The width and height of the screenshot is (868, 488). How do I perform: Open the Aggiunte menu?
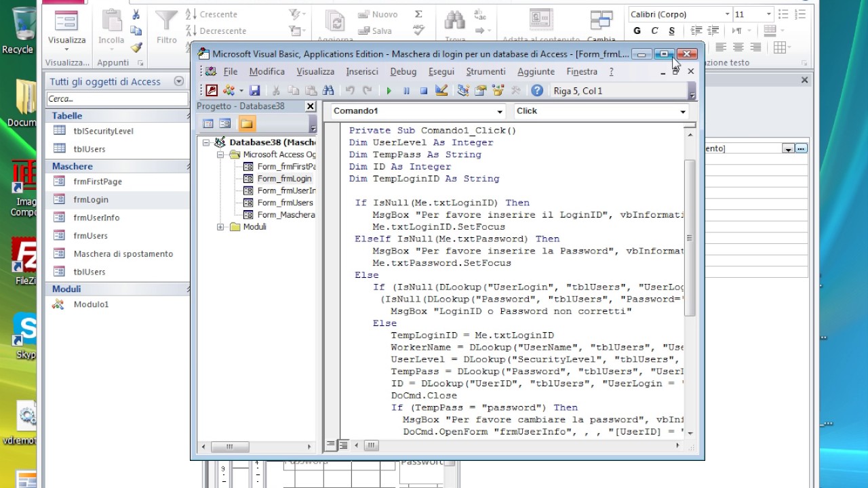tap(536, 71)
